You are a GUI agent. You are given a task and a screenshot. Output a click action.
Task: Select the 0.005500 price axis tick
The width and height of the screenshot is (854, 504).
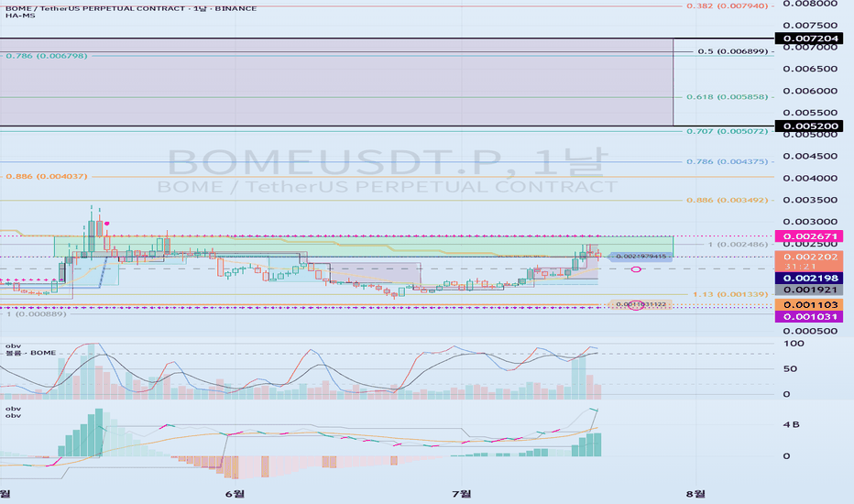(810, 113)
